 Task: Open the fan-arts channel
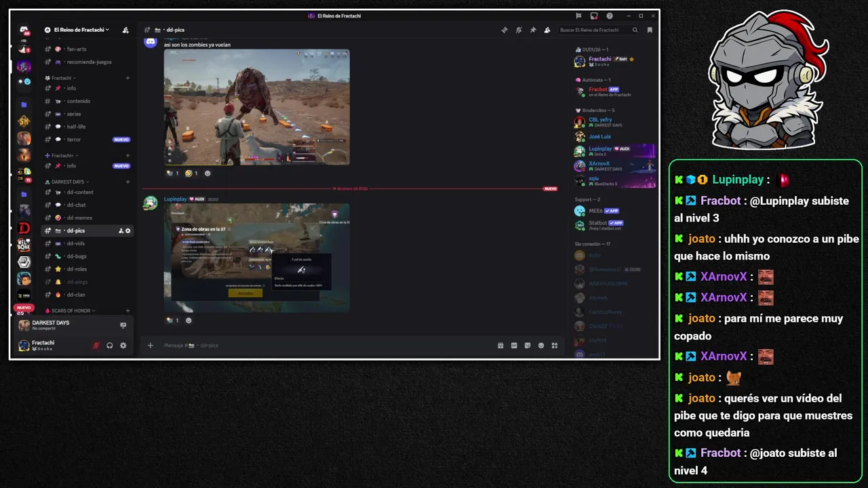[x=87, y=49]
